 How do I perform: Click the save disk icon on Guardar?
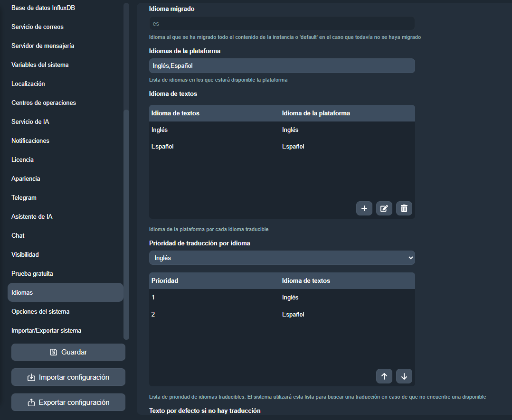pos(55,352)
